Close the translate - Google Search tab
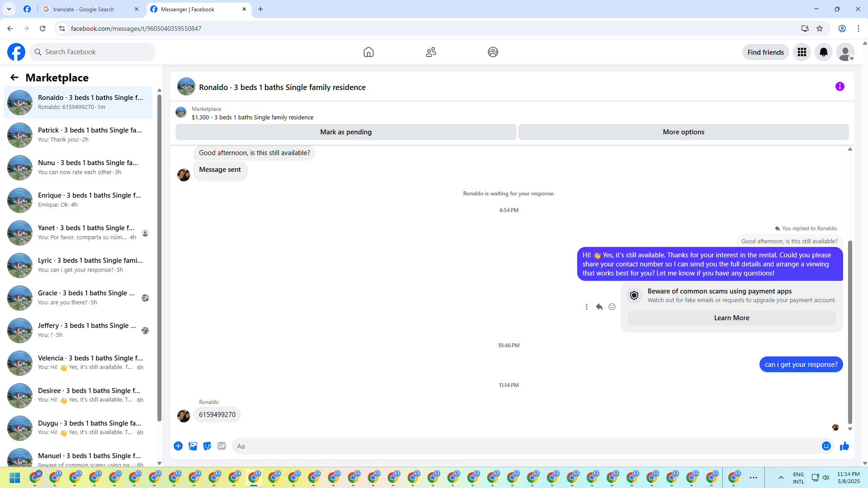 click(137, 9)
